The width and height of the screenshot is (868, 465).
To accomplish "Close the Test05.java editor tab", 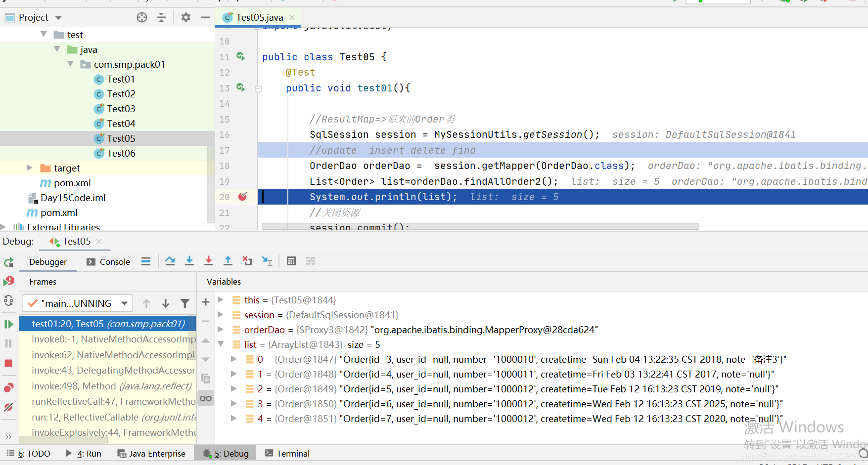I will 292,17.
